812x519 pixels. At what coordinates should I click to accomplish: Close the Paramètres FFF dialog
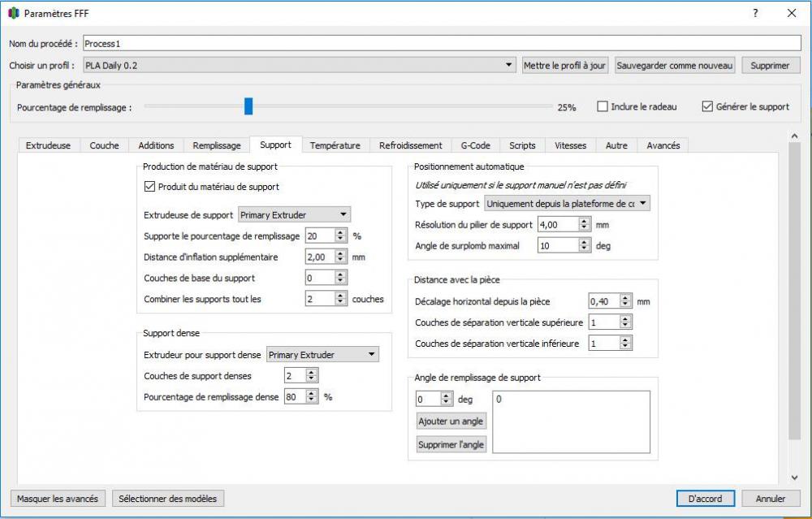coord(792,14)
